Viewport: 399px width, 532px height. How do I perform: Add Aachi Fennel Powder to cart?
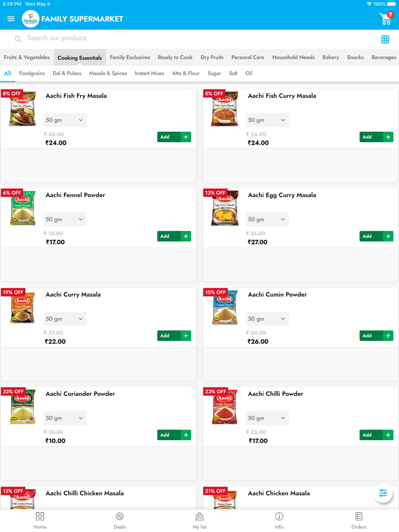pos(174,236)
